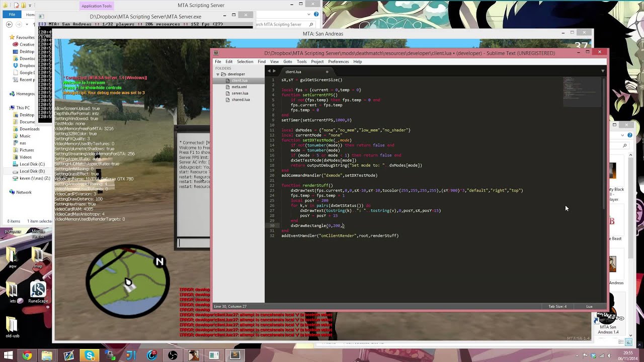Open OBS from the taskbar
The image size is (644, 362).
click(x=173, y=355)
